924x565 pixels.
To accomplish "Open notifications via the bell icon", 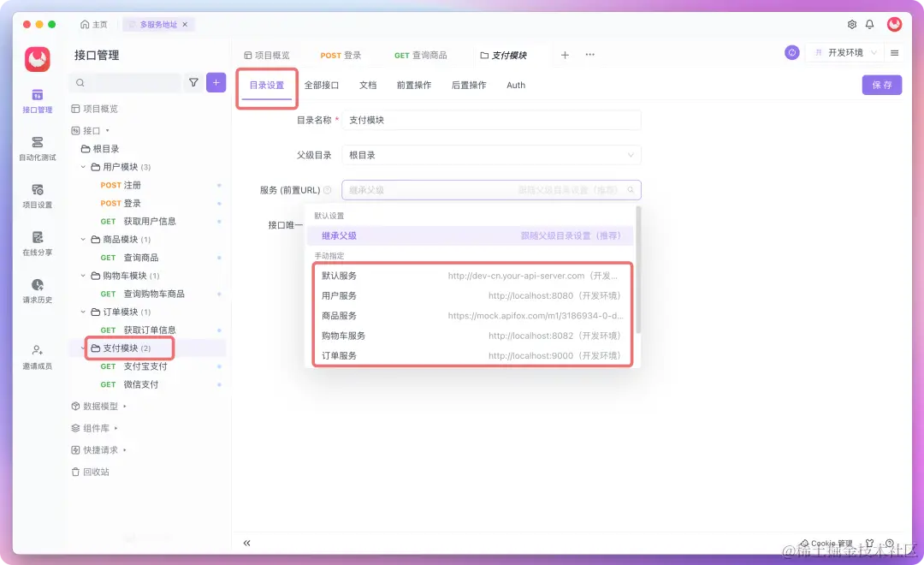I will 869,25.
